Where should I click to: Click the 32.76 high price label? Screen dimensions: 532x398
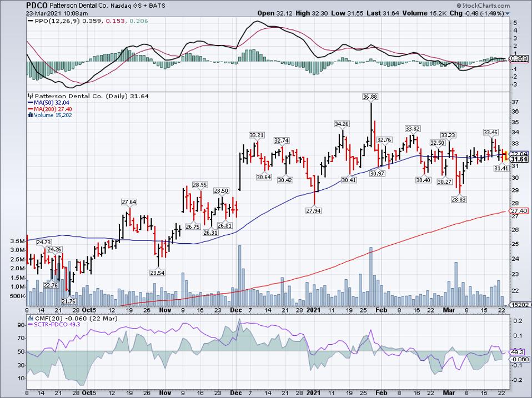point(384,140)
